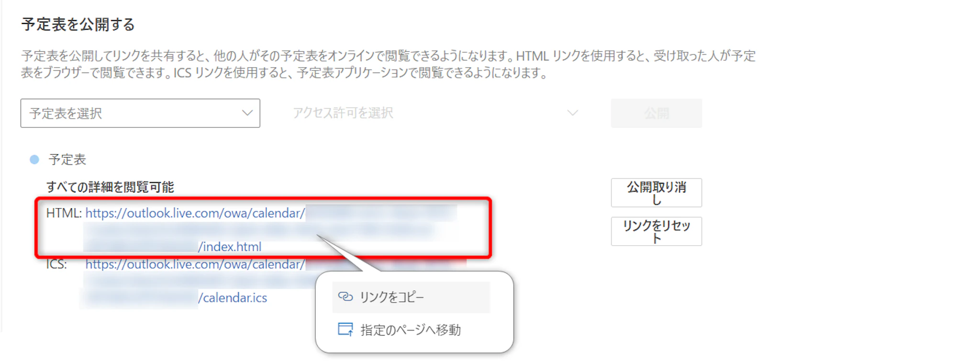Screen dimensions: 980x362
Task: Select リンクをコピー from the popup menu
Action: click(x=411, y=297)
